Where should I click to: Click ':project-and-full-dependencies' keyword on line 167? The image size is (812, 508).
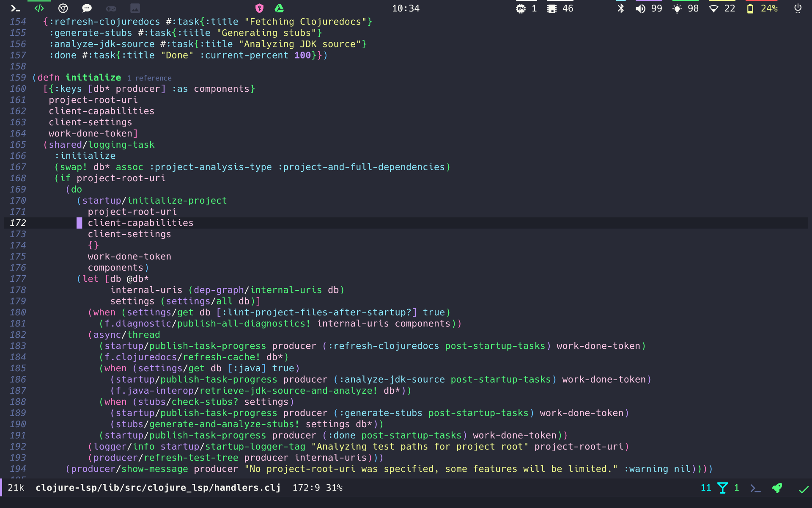pyautogui.click(x=362, y=167)
